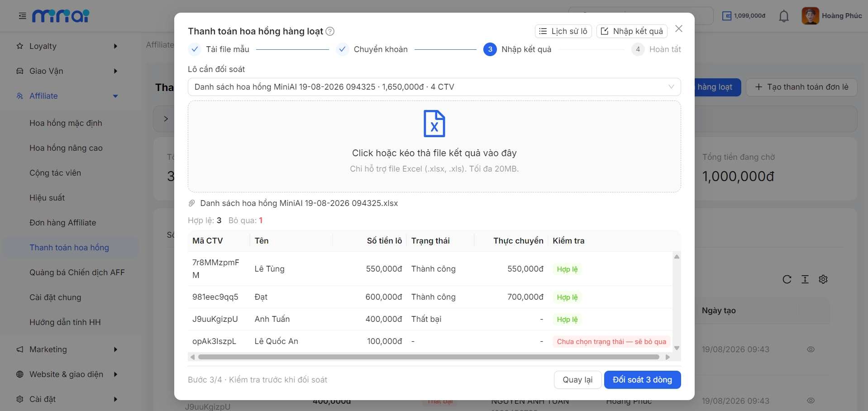Click the Marketing megaphone icon in sidebar

[20, 349]
